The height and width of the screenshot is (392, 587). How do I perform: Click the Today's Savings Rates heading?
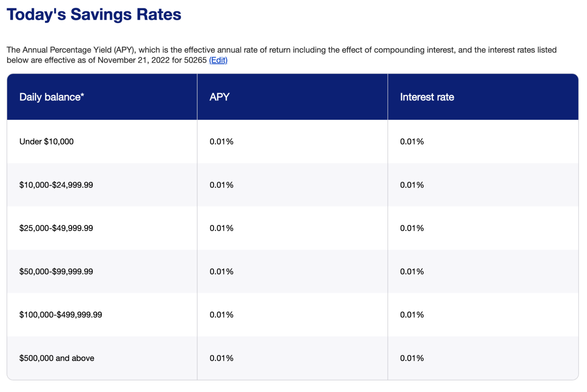tap(94, 14)
